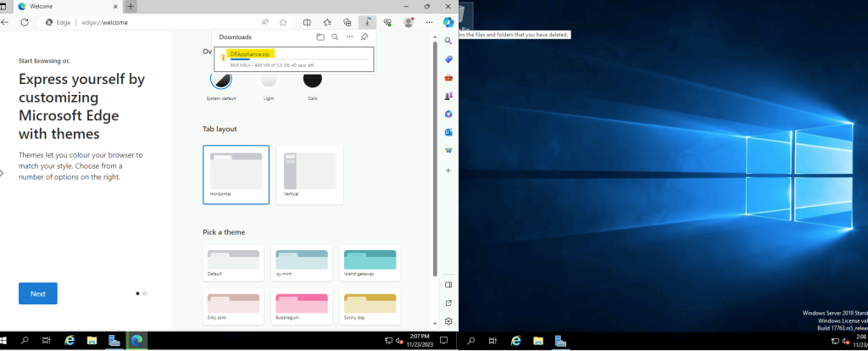Click the page scrollbar down arrow
Viewport: 868px width, 351px height.
coord(435,323)
